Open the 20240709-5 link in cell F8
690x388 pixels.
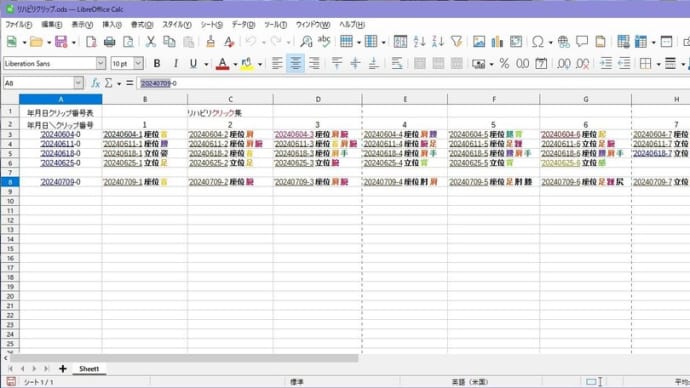(469, 182)
